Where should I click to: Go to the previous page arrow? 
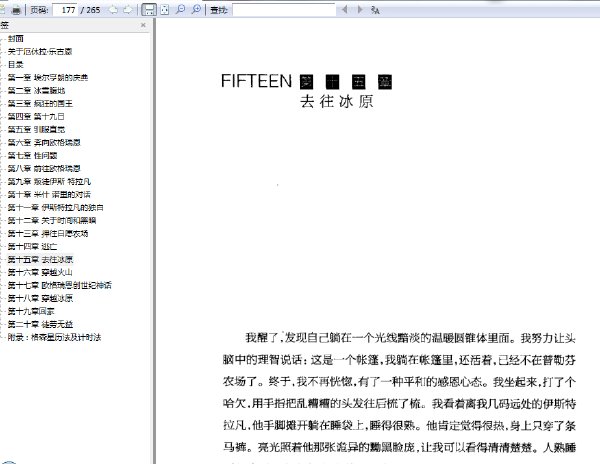coord(113,10)
